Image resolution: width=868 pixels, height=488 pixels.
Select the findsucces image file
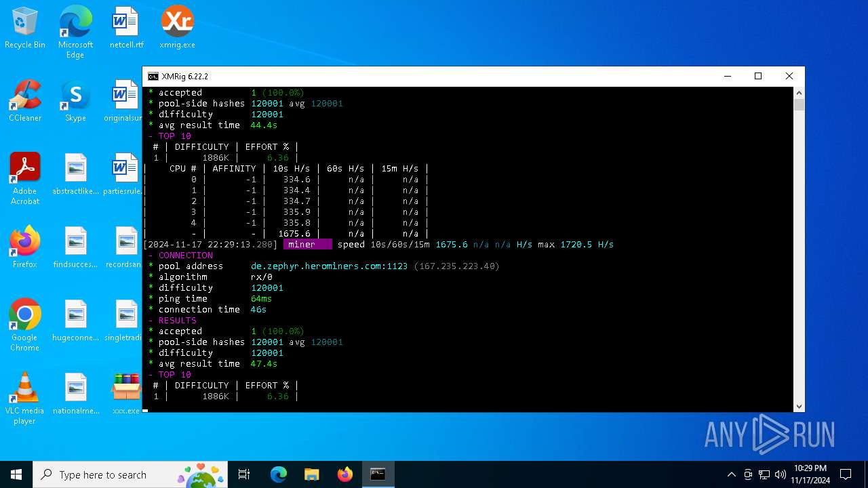pyautogui.click(x=75, y=248)
